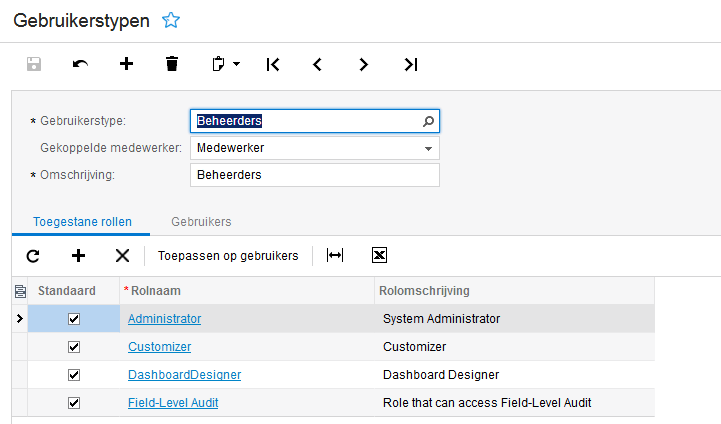721x424 pixels.
Task: Export roles grid to Excel
Action: click(x=380, y=256)
